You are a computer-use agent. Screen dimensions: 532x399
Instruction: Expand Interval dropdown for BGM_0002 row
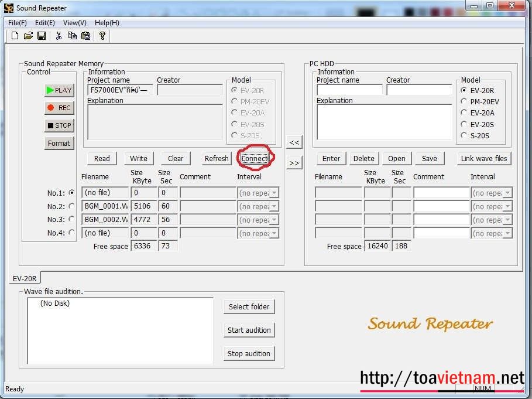tap(274, 220)
